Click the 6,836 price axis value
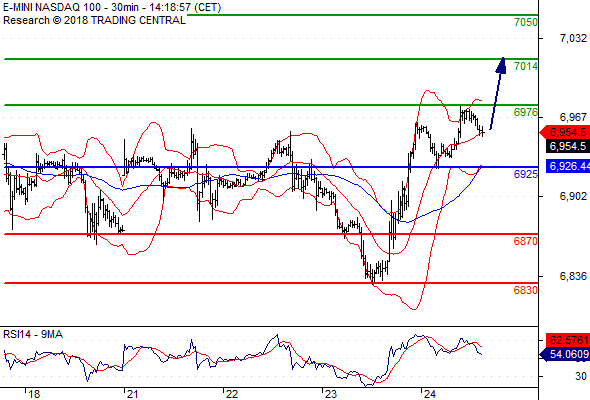The image size is (590, 400). coord(573,276)
